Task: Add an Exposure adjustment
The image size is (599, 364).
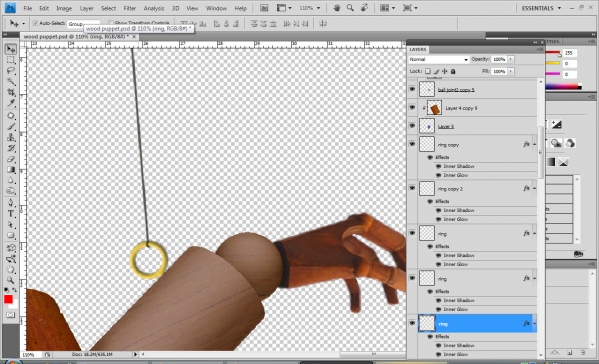Action: 557,124
